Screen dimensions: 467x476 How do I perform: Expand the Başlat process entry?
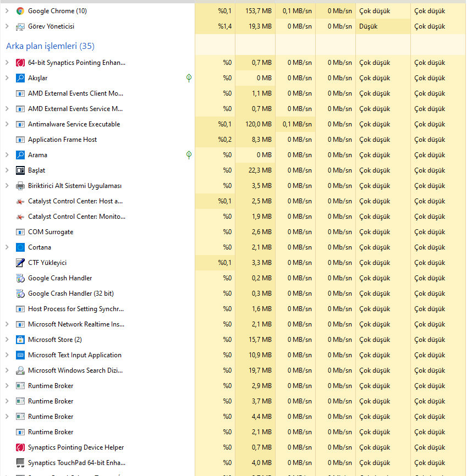point(7,170)
